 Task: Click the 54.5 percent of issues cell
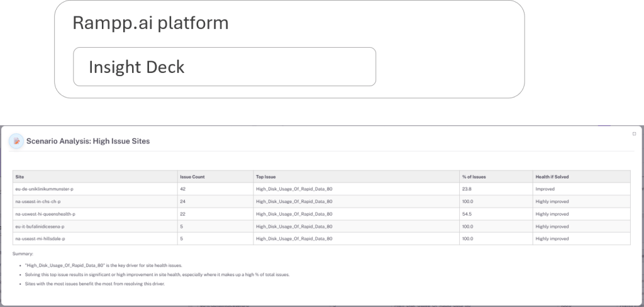tap(467, 214)
